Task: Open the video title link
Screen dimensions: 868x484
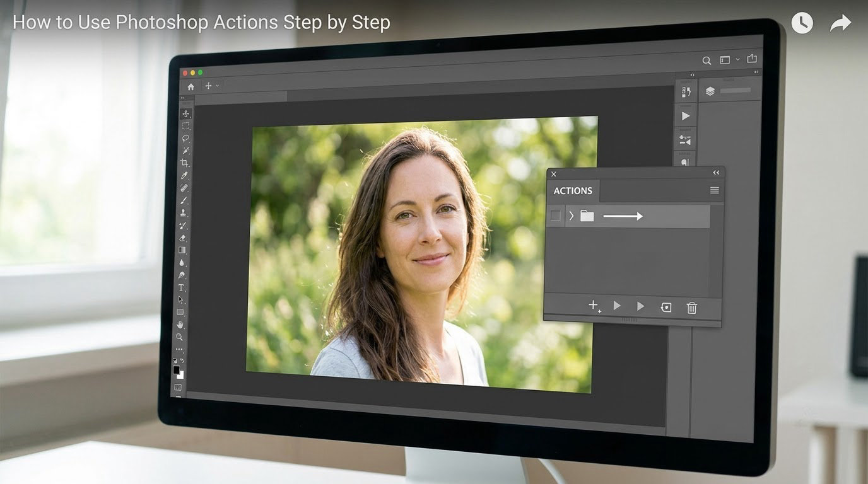Action: click(x=201, y=23)
